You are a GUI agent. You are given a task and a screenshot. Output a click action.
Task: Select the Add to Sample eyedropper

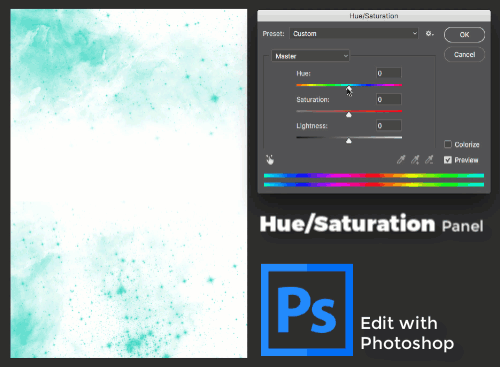pos(415,160)
